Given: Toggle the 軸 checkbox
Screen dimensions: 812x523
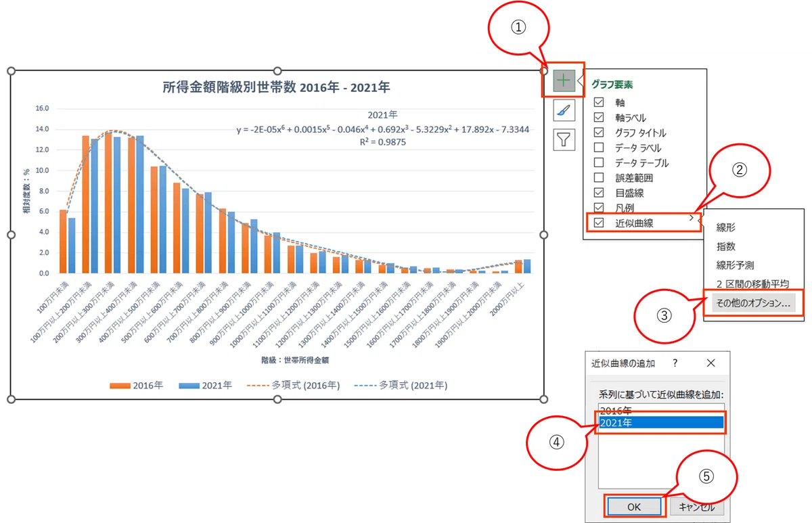Looking at the screenshot, I should pyautogui.click(x=598, y=103).
